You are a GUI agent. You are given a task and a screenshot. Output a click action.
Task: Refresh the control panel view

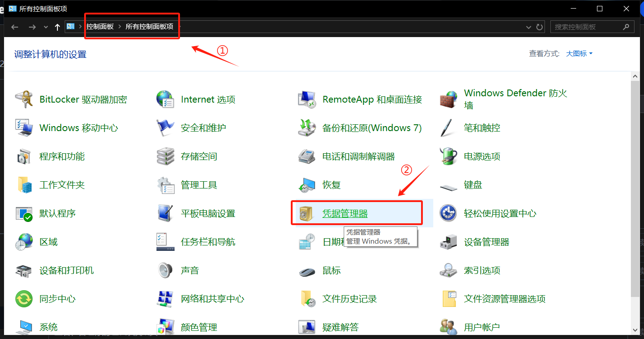click(x=540, y=27)
